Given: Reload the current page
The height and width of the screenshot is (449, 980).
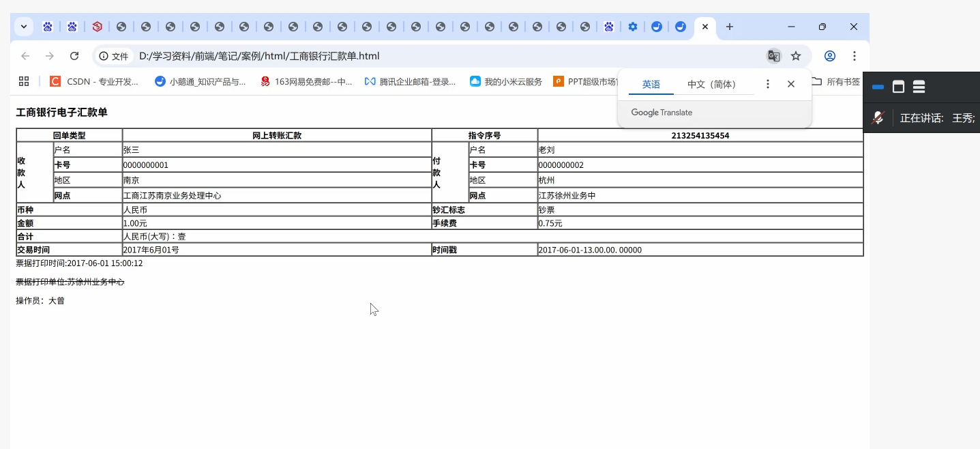Looking at the screenshot, I should coord(74,56).
